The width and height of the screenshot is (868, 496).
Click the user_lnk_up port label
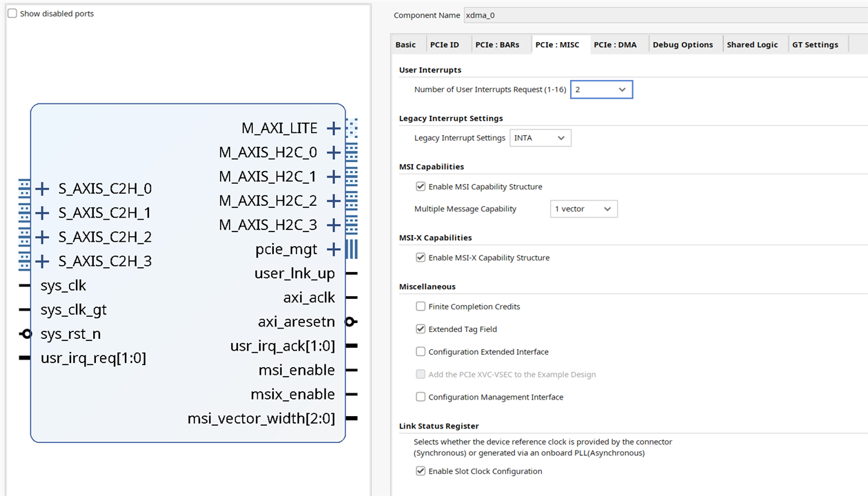[294, 273]
